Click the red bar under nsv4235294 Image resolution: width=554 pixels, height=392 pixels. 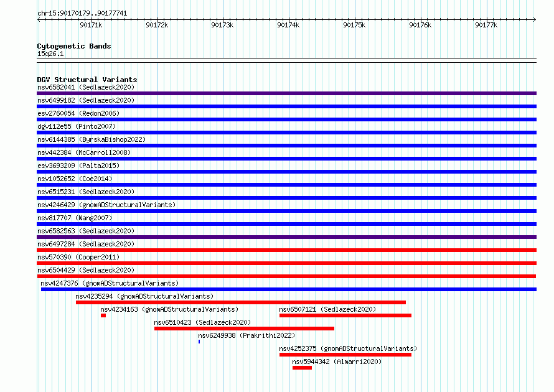[x=241, y=302]
